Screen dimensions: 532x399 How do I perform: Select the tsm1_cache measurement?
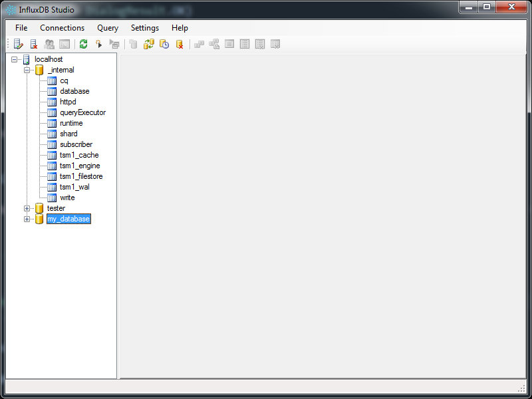pos(79,155)
